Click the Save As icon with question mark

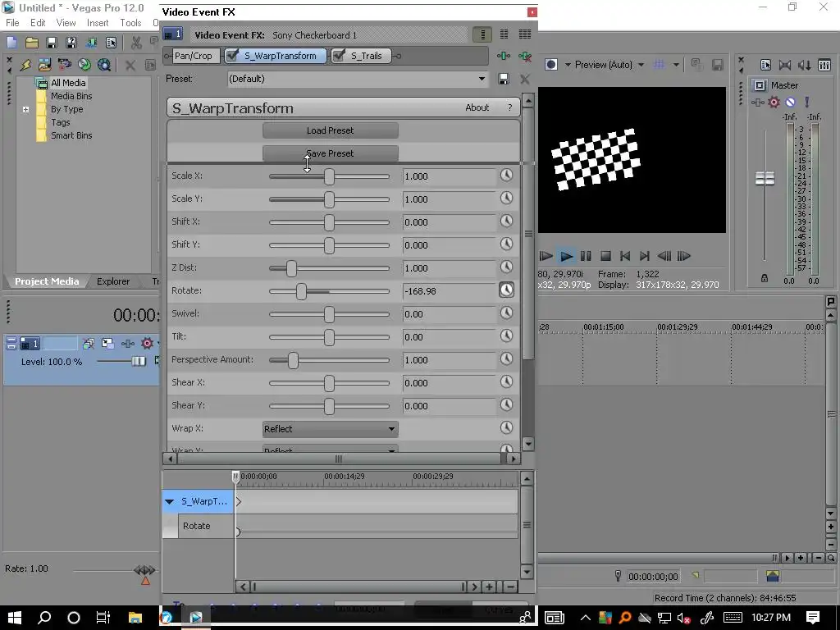[71, 43]
